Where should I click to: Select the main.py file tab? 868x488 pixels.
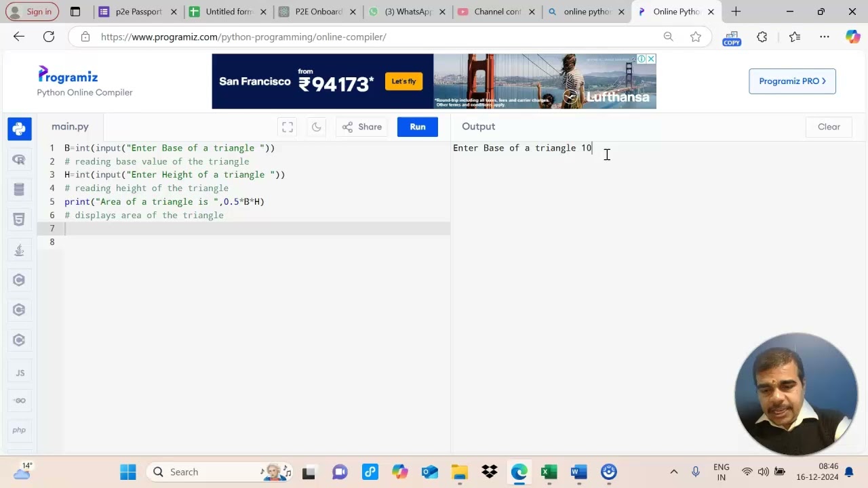70,127
